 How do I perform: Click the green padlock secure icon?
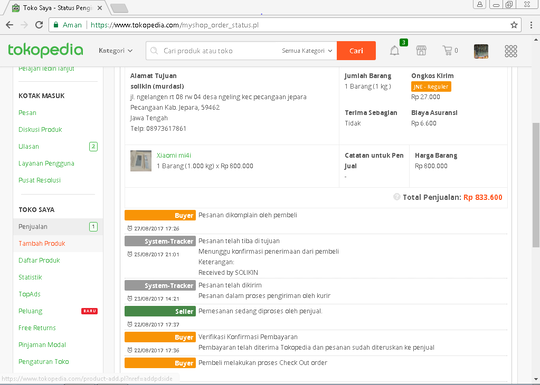(55, 25)
